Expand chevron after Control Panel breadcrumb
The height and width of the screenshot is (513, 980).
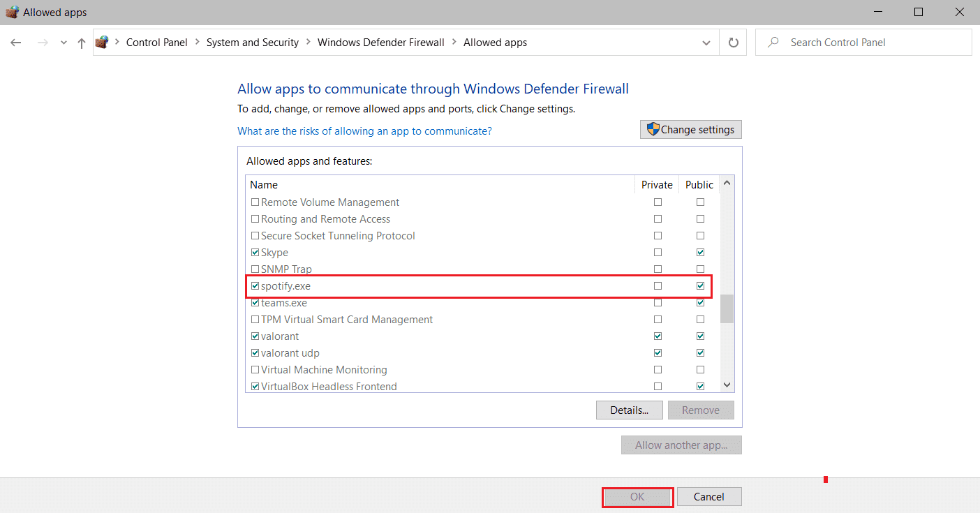(x=197, y=43)
